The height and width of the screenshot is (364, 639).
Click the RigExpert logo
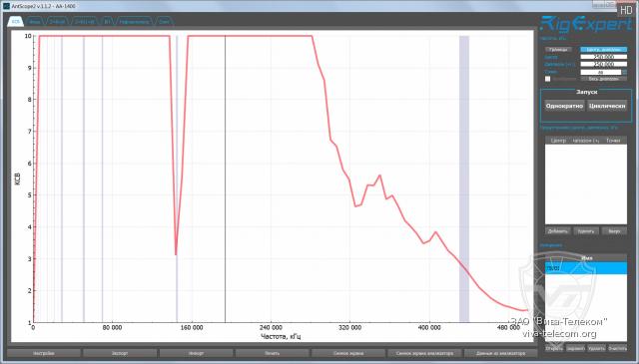point(586,24)
